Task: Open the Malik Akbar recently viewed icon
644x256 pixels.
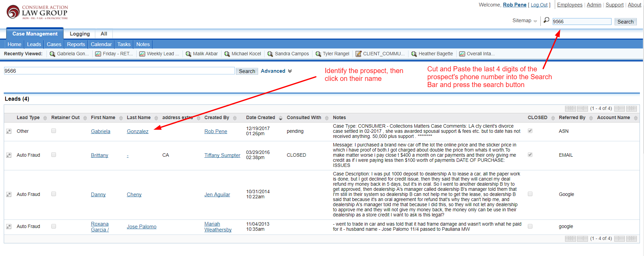Action: (x=188, y=54)
